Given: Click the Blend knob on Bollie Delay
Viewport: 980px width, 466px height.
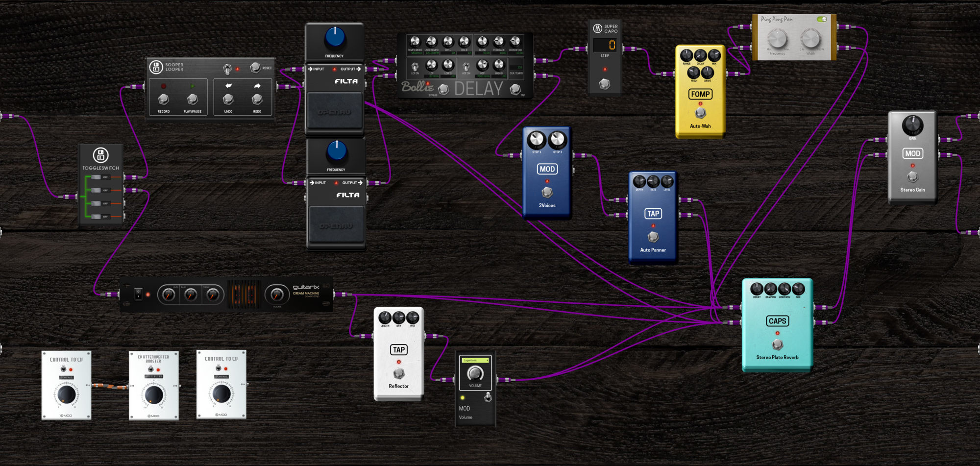Looking at the screenshot, I should 483,42.
